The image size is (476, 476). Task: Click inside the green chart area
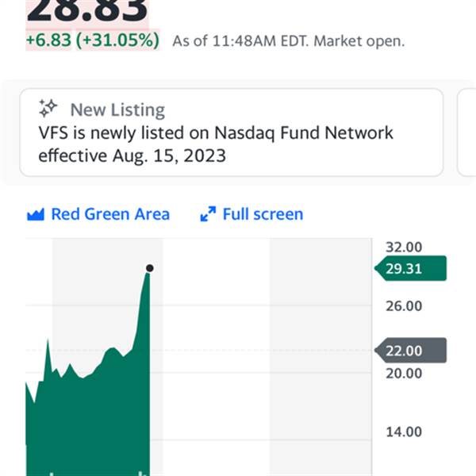coord(87,420)
